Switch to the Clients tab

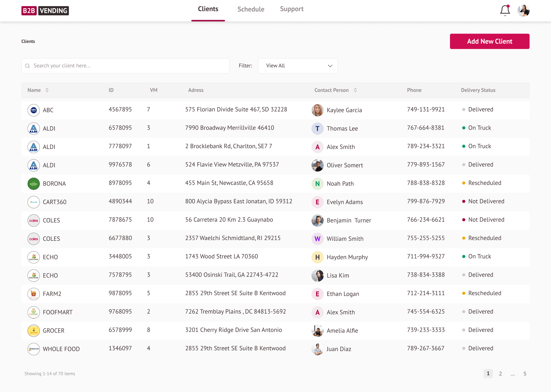click(x=208, y=9)
